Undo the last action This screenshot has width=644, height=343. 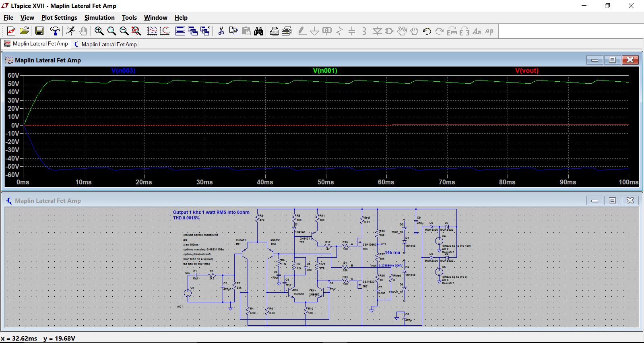[427, 31]
